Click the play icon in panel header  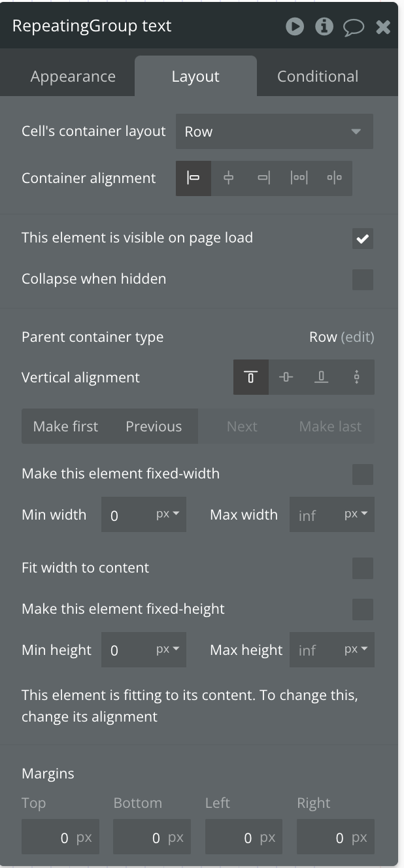[295, 27]
